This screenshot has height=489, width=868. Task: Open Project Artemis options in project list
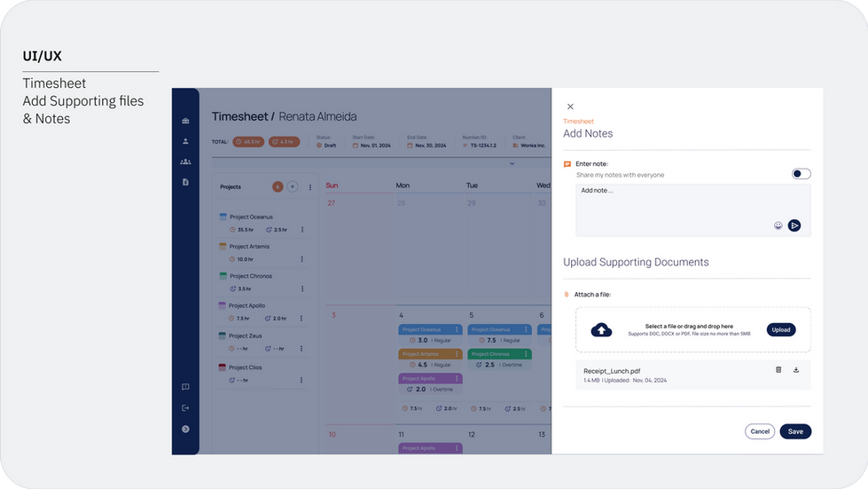[301, 259]
